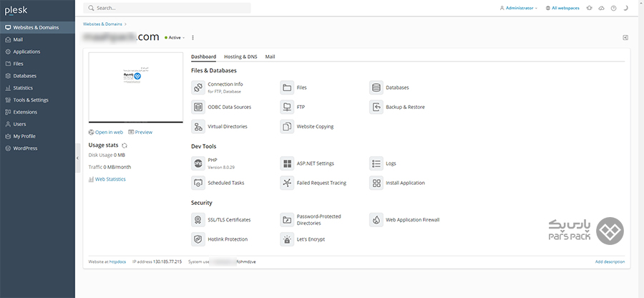Open SSL/TLS Certificates icon
The height and width of the screenshot is (298, 644).
pos(198,220)
